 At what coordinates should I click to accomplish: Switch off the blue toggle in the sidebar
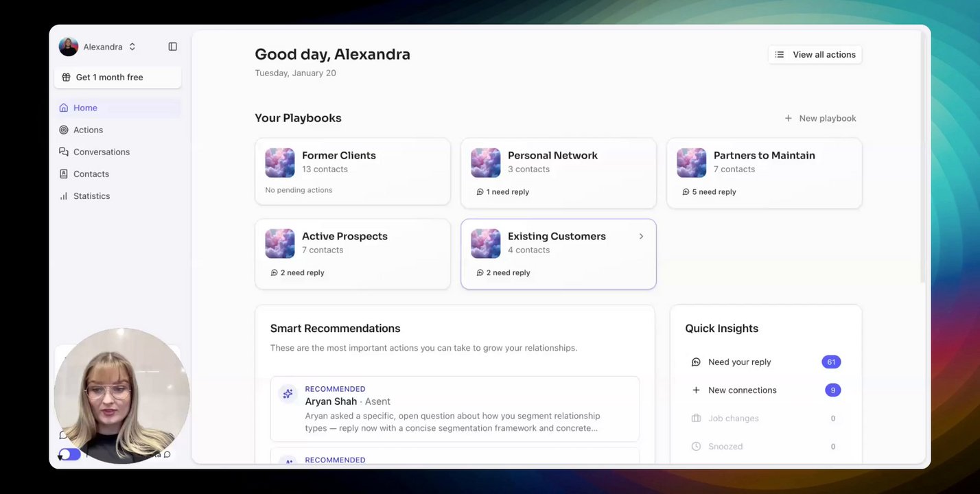tap(69, 454)
